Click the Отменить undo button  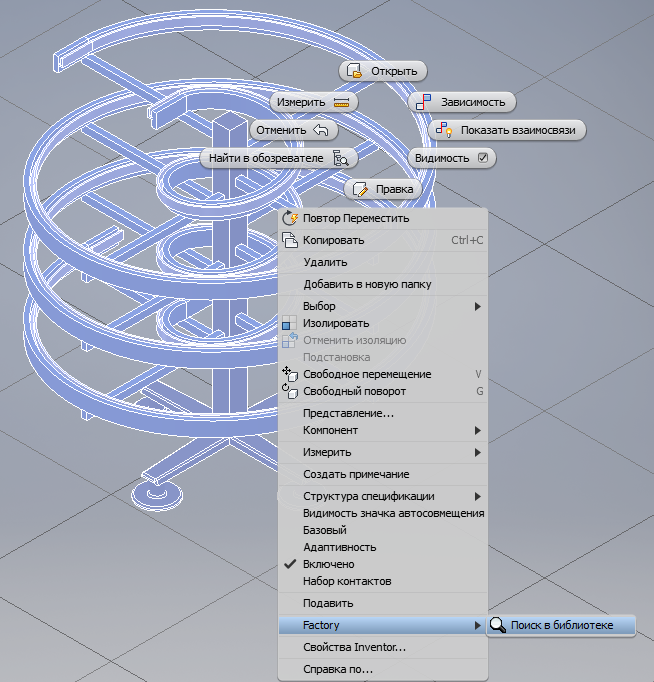point(294,130)
